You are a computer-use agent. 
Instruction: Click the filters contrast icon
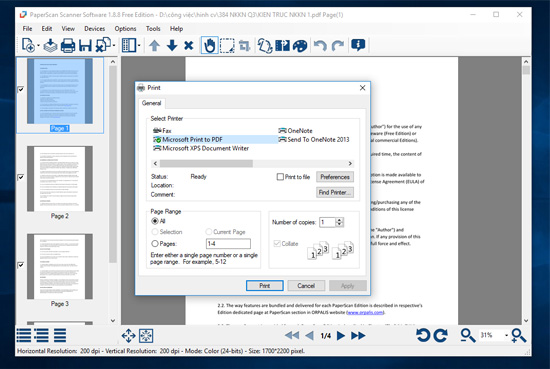[x=282, y=46]
